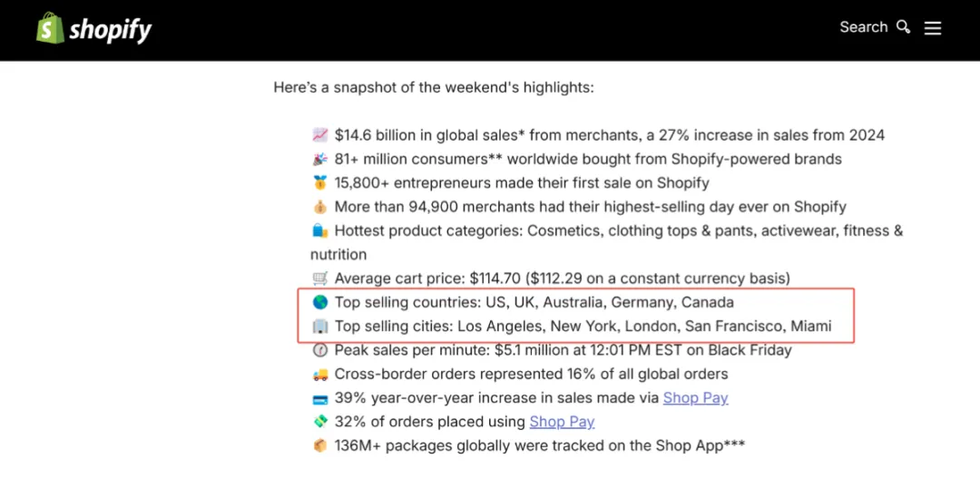Click the chart emoji beside global sales
The height and width of the screenshot is (478, 980).
(320, 135)
